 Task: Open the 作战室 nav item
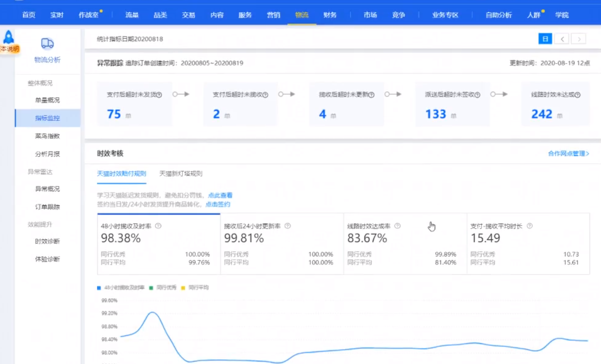88,15
